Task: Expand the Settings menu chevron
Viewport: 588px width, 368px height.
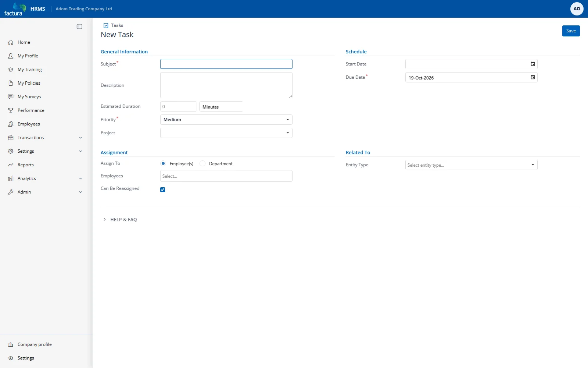Action: click(x=80, y=151)
